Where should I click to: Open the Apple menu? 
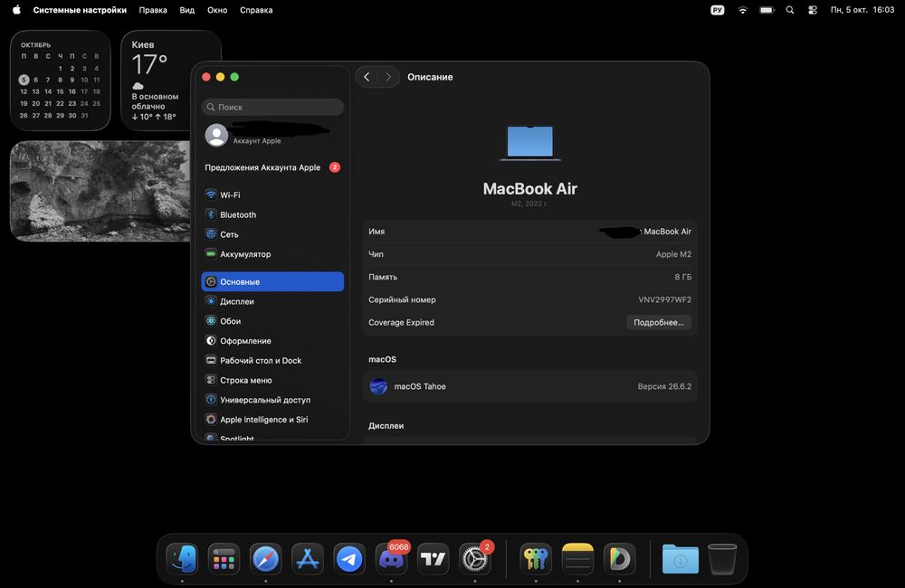(16, 10)
